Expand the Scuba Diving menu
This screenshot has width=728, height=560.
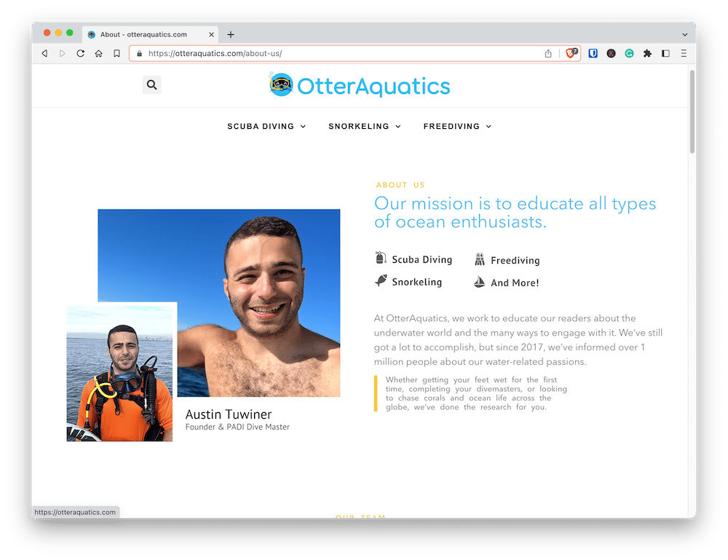tap(266, 126)
